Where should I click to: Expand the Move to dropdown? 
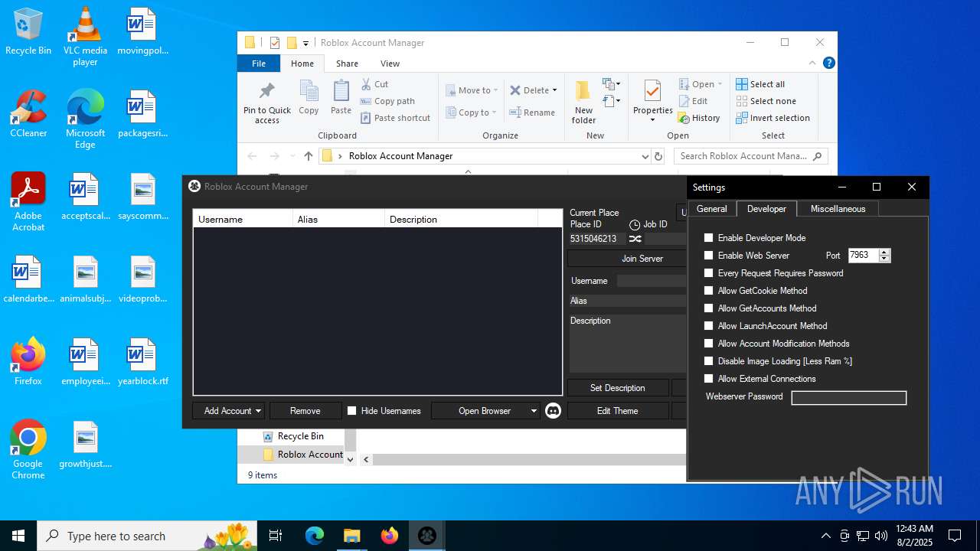[x=495, y=90]
